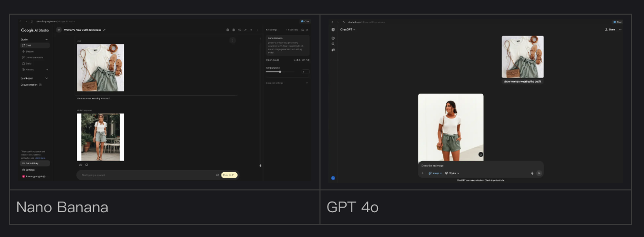Adjust the Temperature slider
This screenshot has width=644, height=237.
tap(280, 72)
